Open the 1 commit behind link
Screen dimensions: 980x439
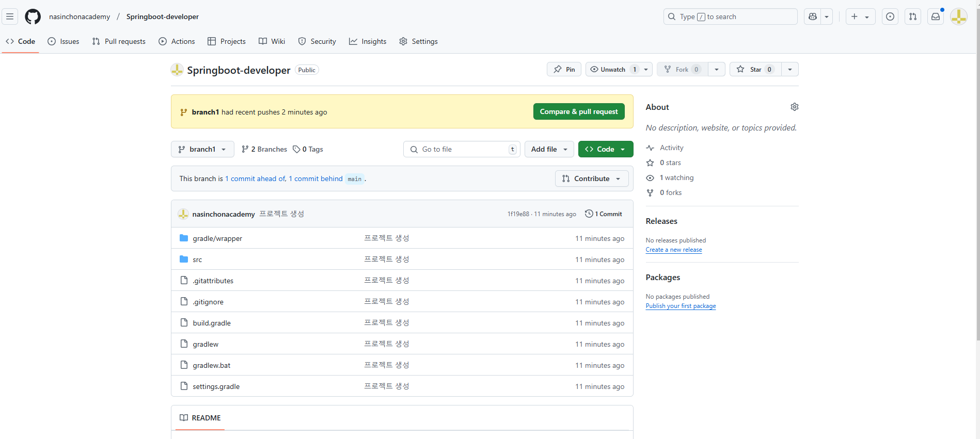pyautogui.click(x=315, y=178)
